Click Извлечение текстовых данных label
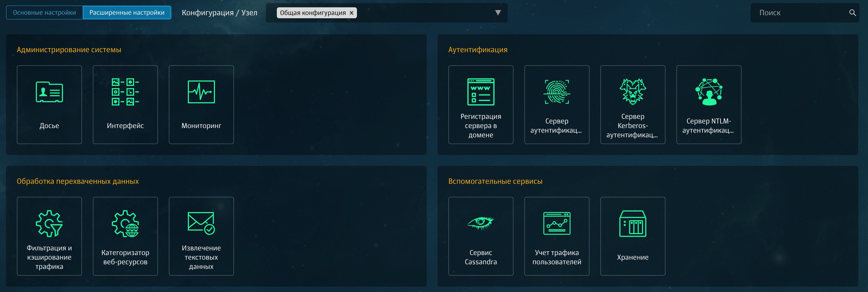The width and height of the screenshot is (868, 292). click(x=201, y=257)
